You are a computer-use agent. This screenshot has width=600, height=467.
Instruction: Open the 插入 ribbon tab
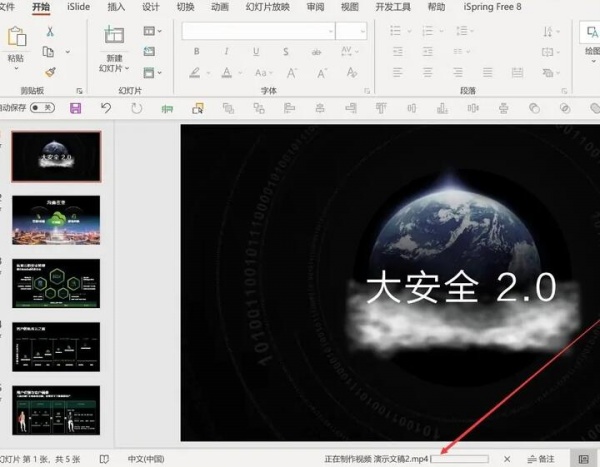pyautogui.click(x=116, y=7)
